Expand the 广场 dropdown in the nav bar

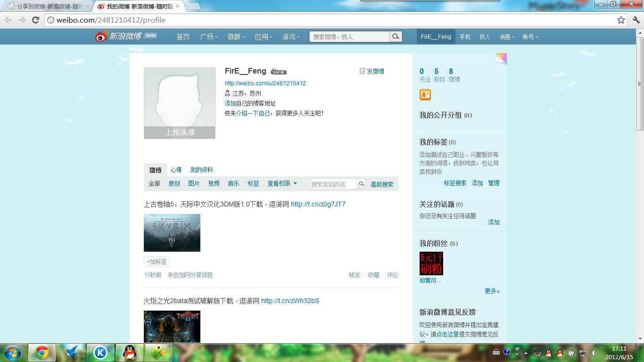pyautogui.click(x=209, y=37)
